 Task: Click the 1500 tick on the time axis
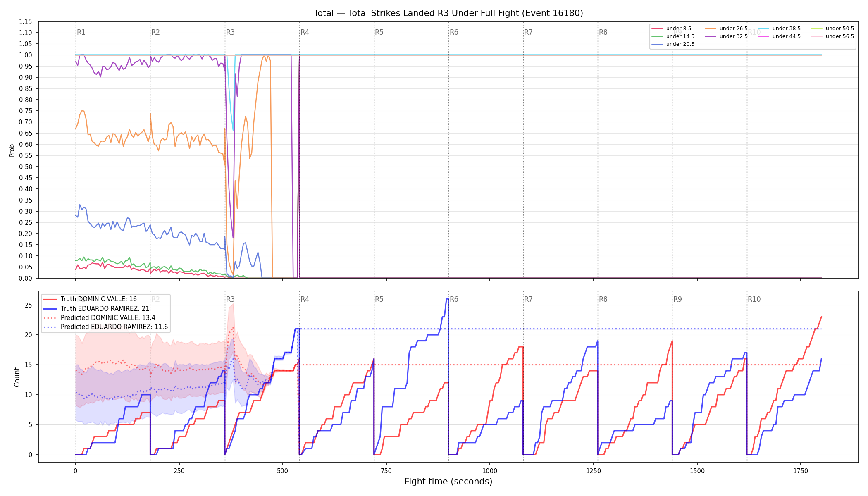tap(697, 471)
